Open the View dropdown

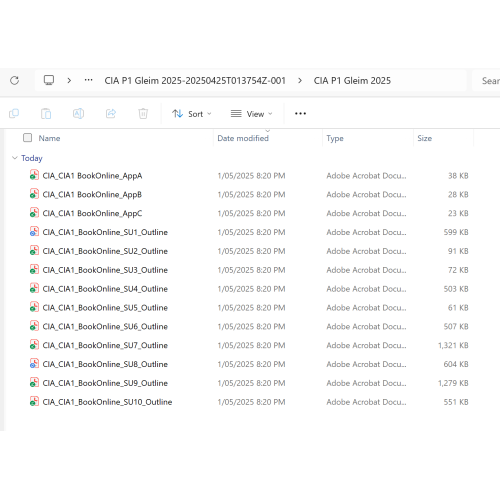(251, 114)
